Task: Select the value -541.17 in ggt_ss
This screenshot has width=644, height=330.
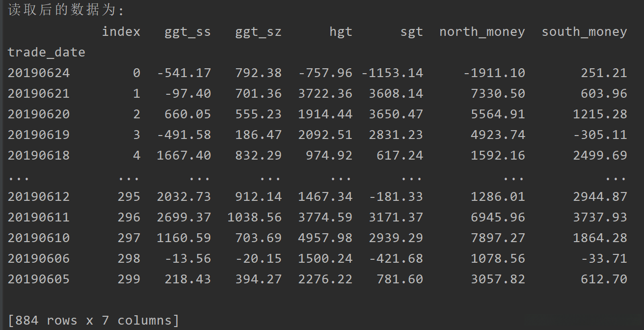Action: [184, 73]
